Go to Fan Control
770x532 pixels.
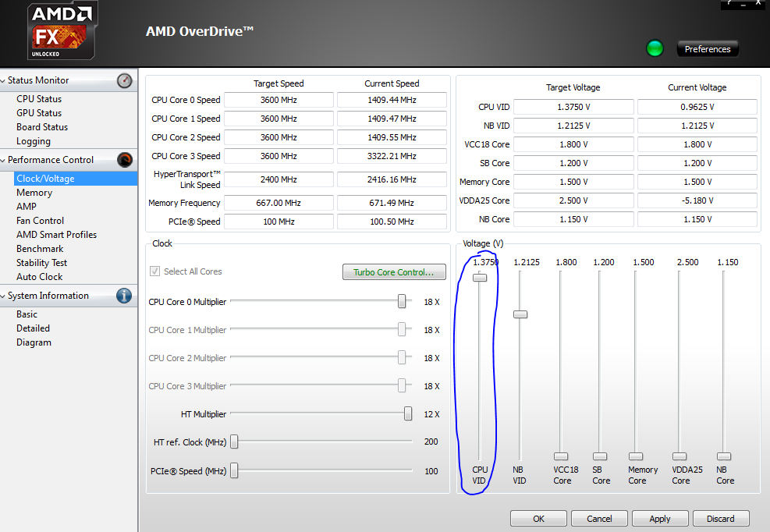(41, 221)
